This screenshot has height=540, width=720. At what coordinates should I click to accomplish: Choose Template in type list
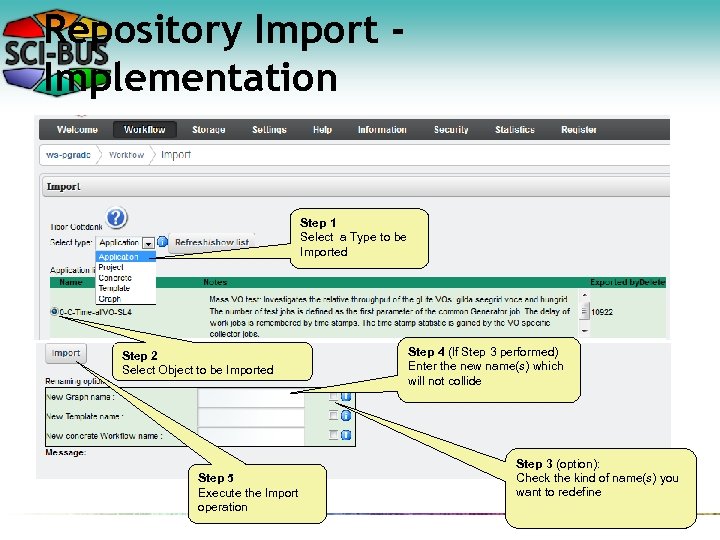126,288
